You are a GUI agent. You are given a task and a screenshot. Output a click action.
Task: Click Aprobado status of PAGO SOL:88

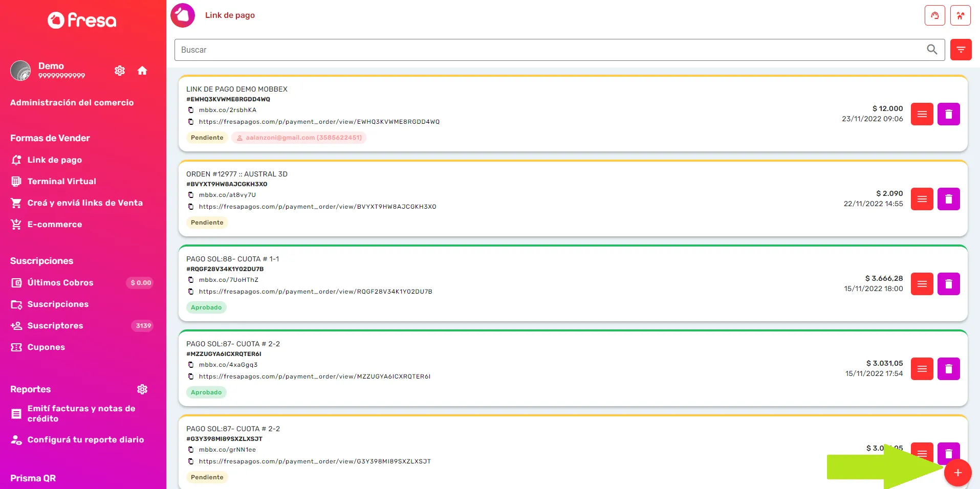pos(206,307)
